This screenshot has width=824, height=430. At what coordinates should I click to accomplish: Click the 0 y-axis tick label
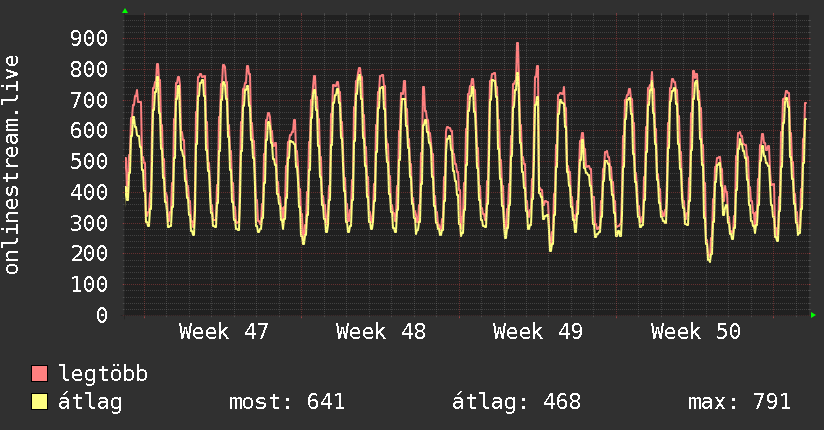(x=102, y=315)
